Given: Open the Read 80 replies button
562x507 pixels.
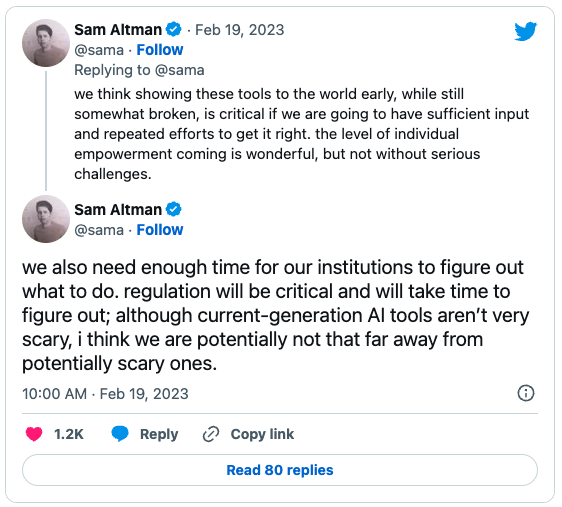Looking at the screenshot, I should (280, 470).
